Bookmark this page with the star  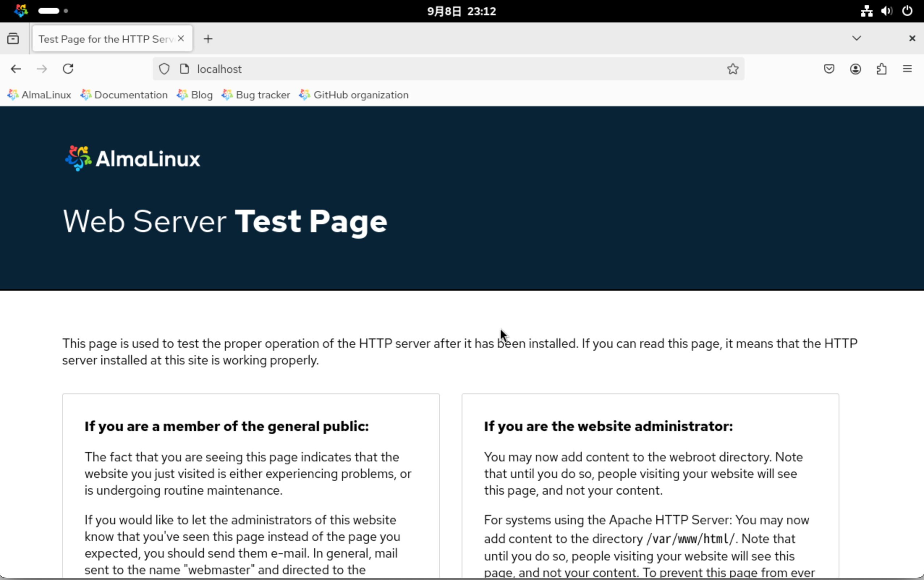point(733,69)
